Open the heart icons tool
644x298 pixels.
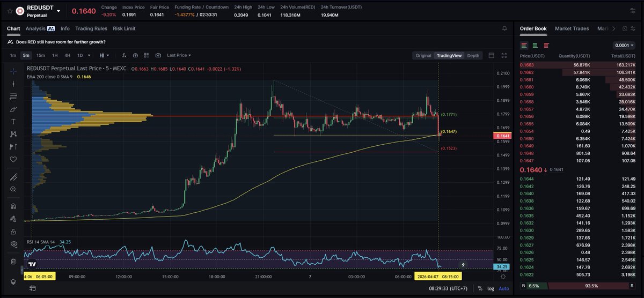[x=13, y=159]
